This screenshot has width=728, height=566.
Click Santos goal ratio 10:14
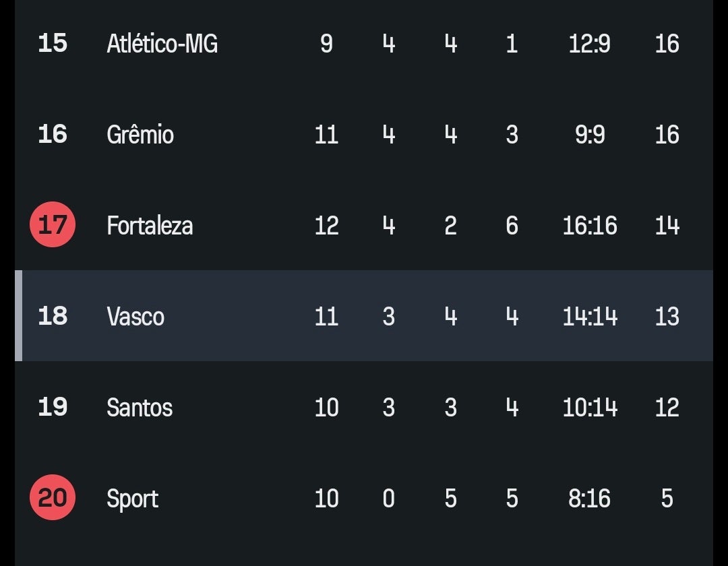590,408
